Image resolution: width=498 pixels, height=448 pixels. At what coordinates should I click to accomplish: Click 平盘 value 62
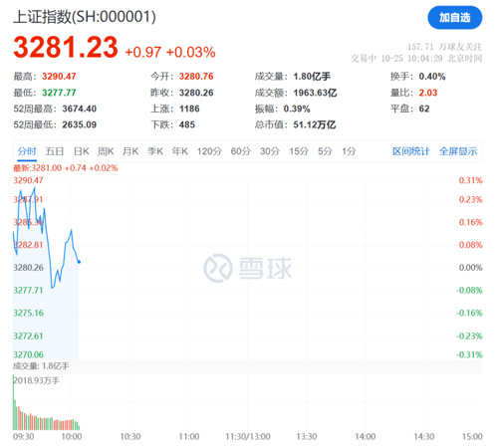point(424,109)
